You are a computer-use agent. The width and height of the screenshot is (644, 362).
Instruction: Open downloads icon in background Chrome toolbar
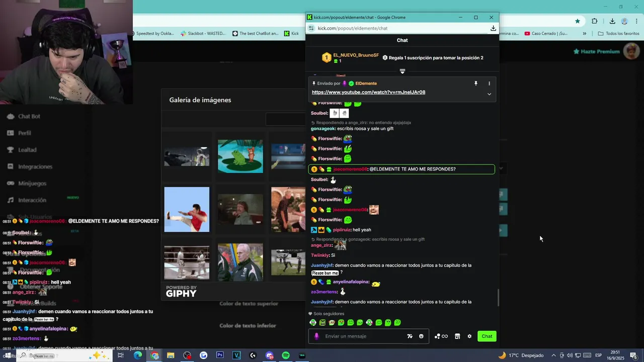612,21
